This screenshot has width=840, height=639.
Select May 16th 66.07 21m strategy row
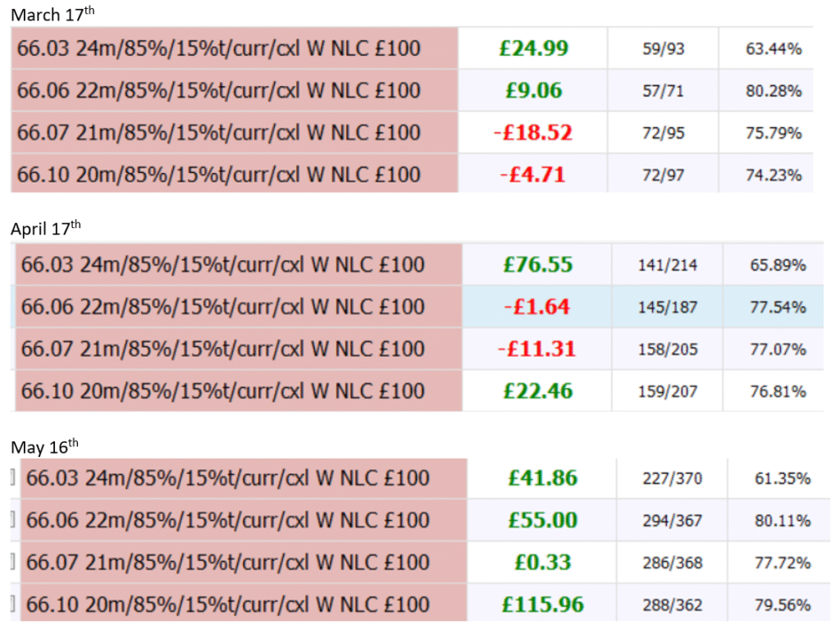click(228, 563)
